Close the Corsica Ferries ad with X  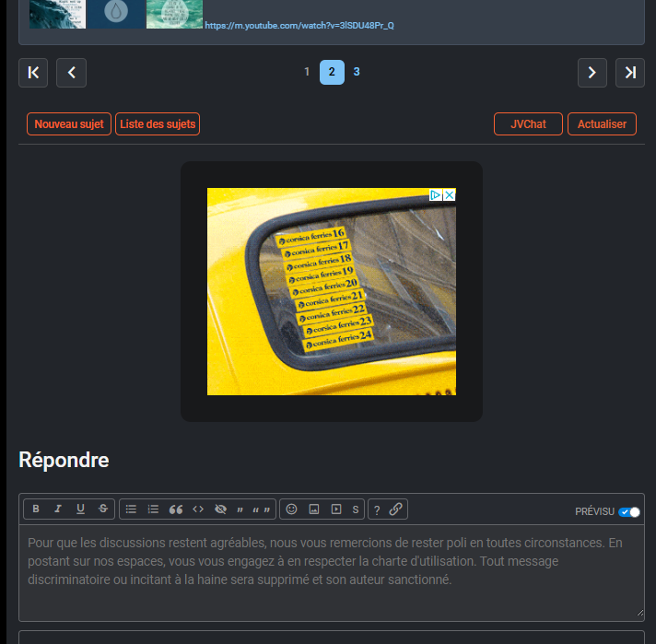450,195
